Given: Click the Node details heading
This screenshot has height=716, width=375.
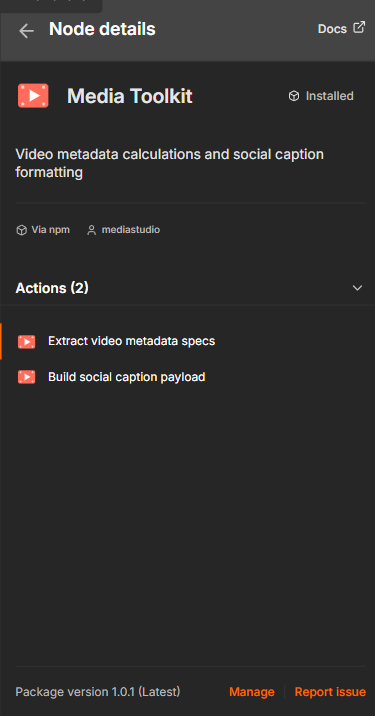Looking at the screenshot, I should click(102, 29).
